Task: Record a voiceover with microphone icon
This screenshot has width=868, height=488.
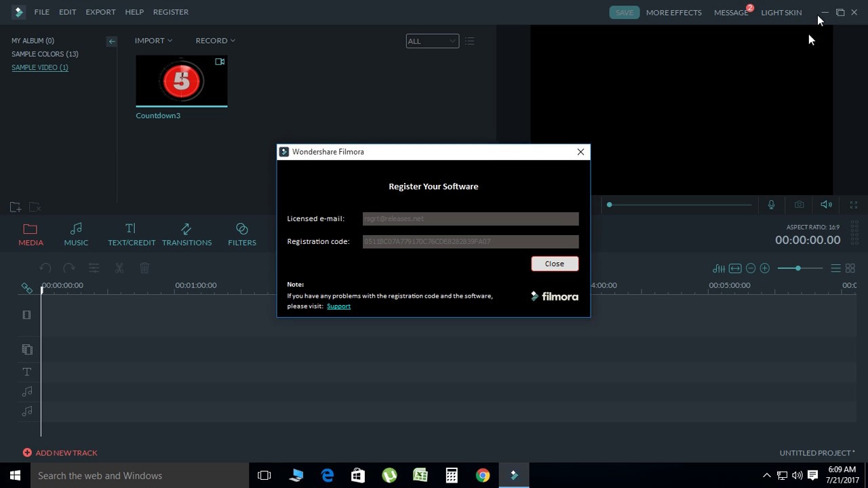Action: (x=771, y=205)
